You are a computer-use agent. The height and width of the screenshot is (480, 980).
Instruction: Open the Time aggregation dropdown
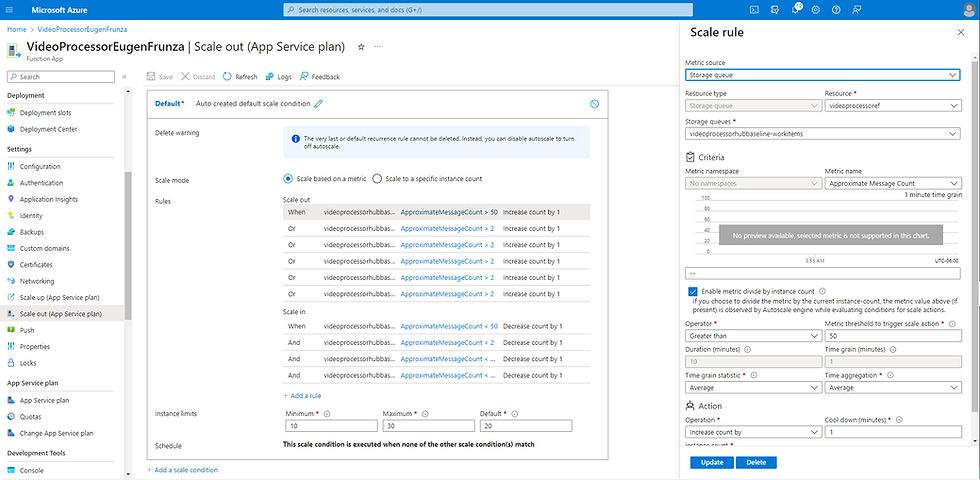pos(892,388)
